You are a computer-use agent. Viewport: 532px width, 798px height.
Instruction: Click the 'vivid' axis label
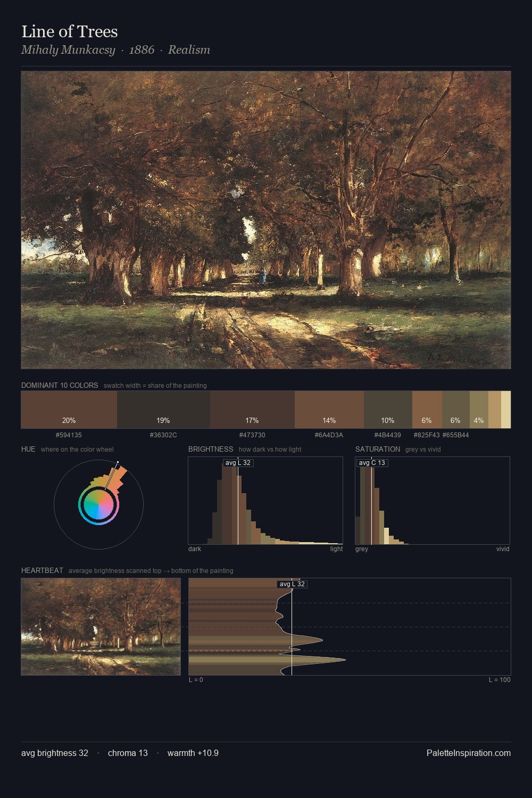tap(503, 549)
